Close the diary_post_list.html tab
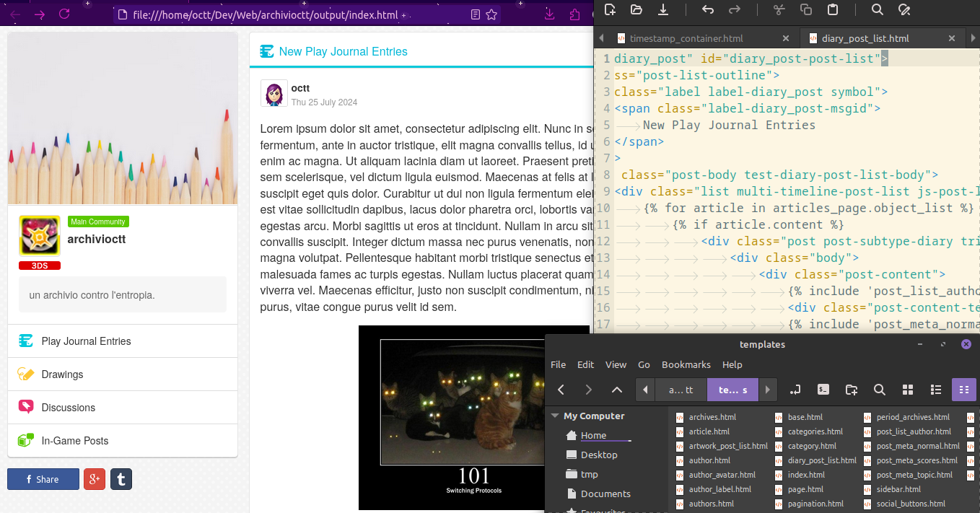Viewport: 980px width, 513px height. coord(952,38)
